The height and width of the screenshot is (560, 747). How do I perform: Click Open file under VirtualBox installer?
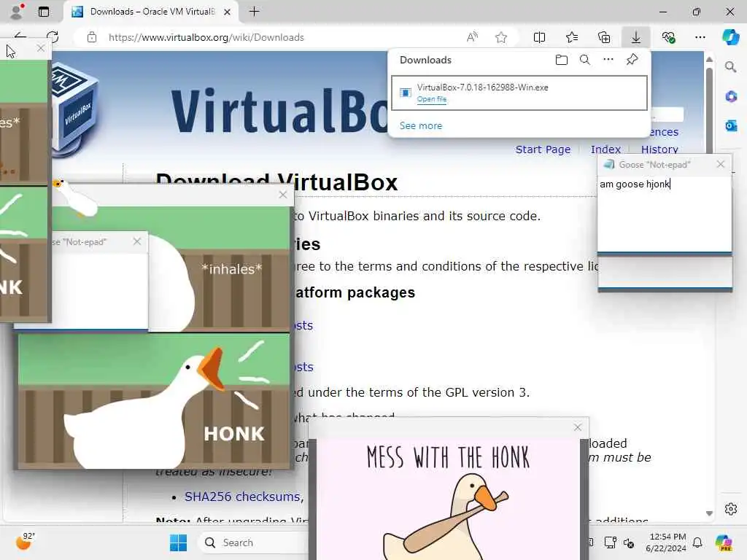432,99
